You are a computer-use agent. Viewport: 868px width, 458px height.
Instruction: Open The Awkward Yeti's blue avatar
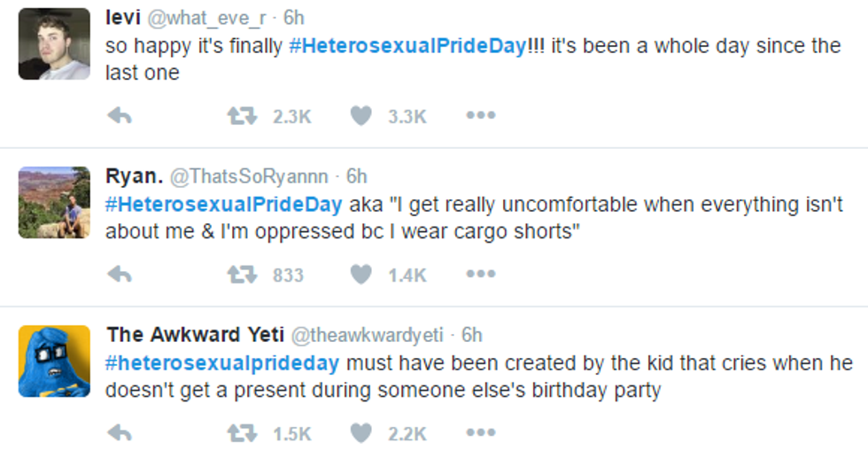click(x=54, y=361)
